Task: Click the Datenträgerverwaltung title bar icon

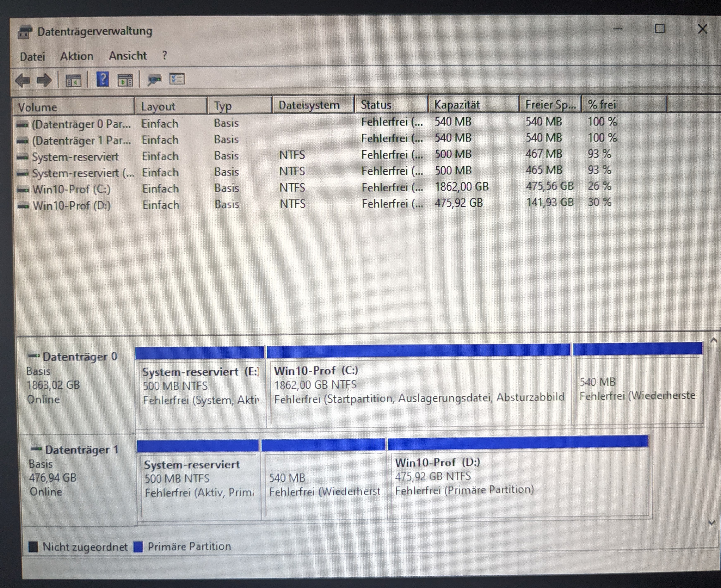Action: click(25, 32)
